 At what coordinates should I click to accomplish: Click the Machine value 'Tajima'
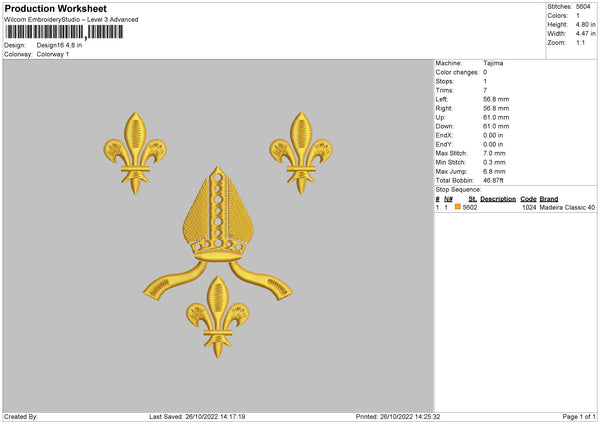(x=493, y=63)
